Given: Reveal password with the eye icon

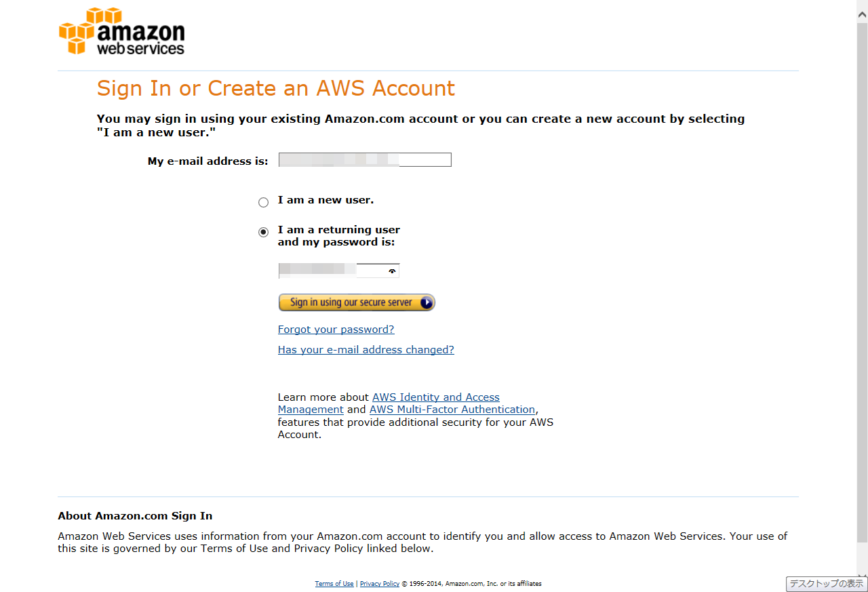Looking at the screenshot, I should point(392,271).
